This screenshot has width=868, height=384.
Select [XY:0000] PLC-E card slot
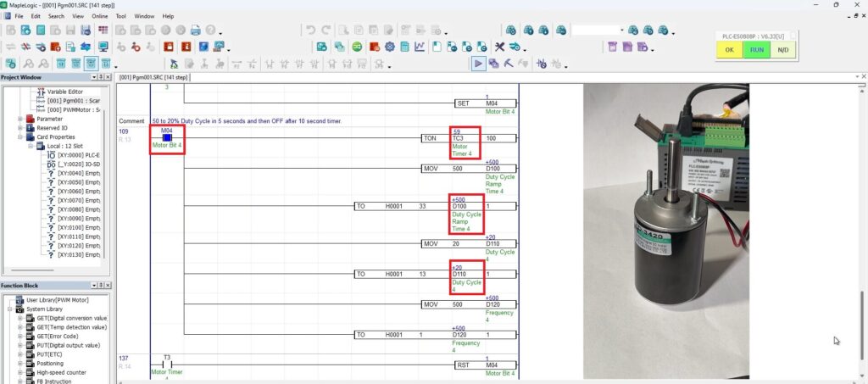pyautogui.click(x=79, y=155)
